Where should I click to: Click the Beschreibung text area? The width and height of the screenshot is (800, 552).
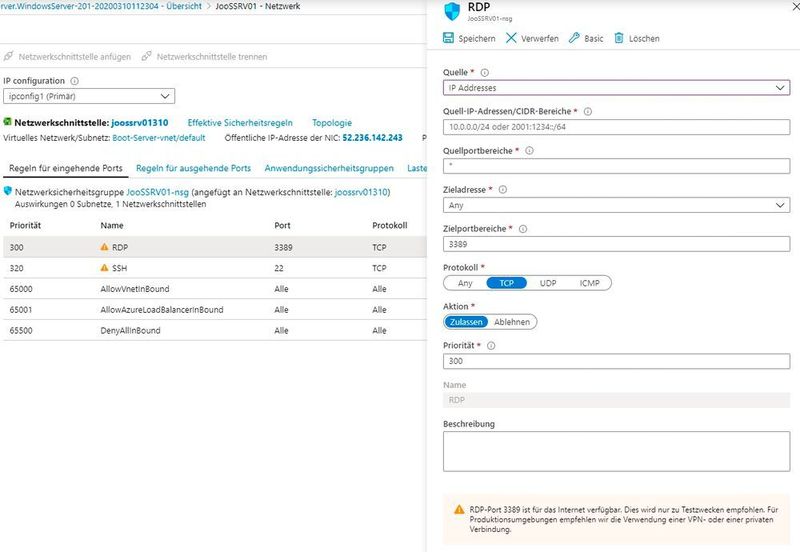(616, 451)
